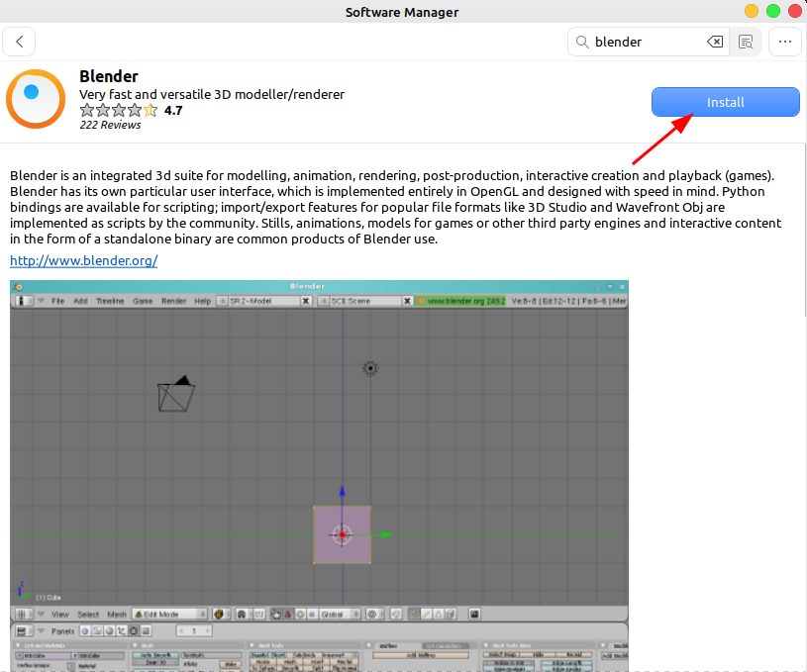This screenshot has width=807, height=672.
Task: Clear the search text with backspace icon
Action: click(x=714, y=42)
